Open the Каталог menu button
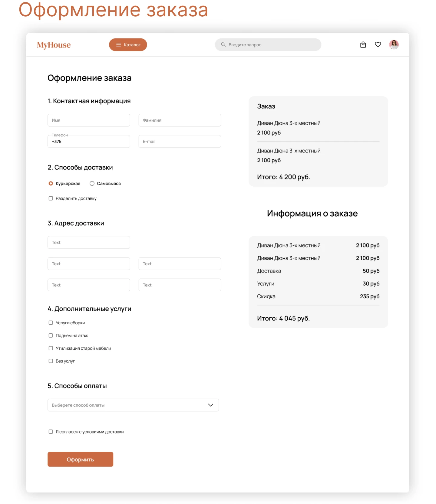 [128, 45]
